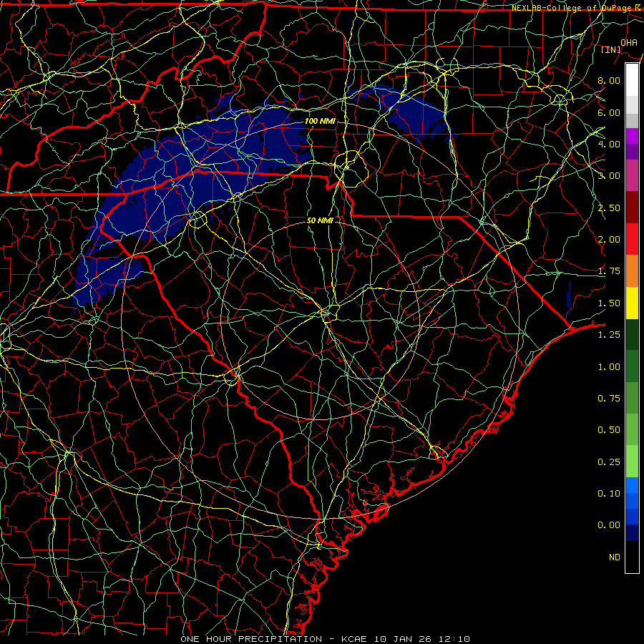This screenshot has height=644, width=644.
Task: Click the '0.10' scale label
Action: (x=609, y=494)
